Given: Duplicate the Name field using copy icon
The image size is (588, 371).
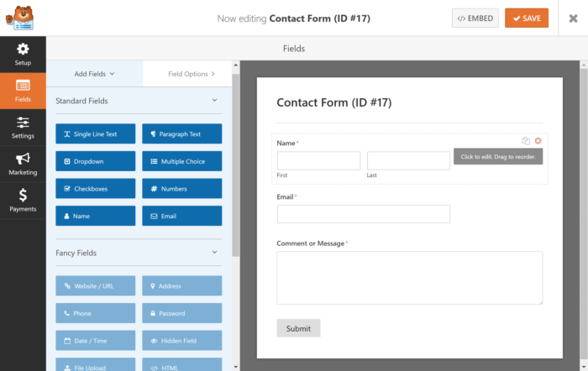Looking at the screenshot, I should coord(526,141).
